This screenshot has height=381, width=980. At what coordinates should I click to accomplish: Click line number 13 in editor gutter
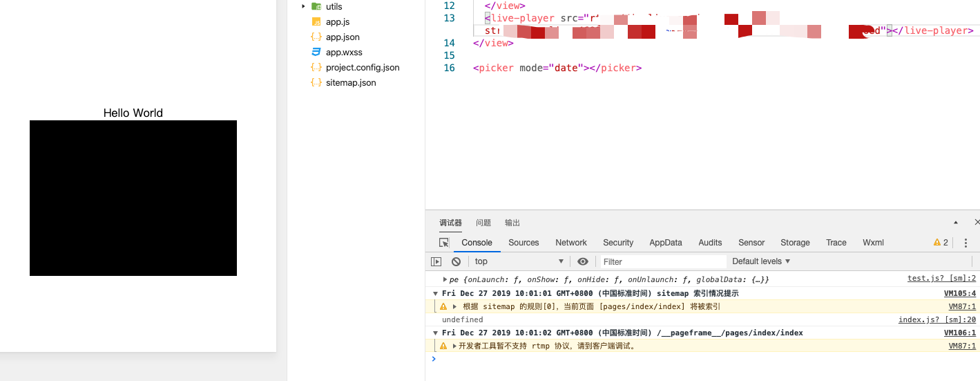pyautogui.click(x=450, y=18)
